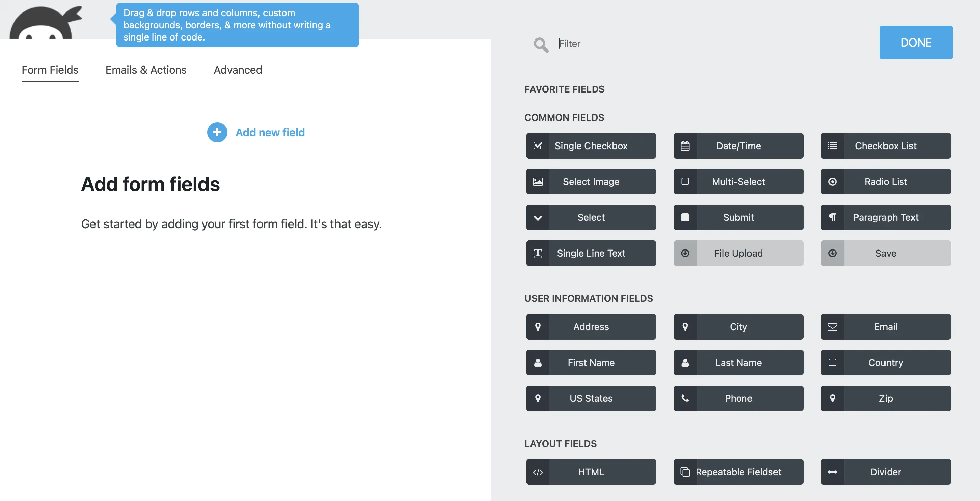Switch to the Emails & Actions tab
The image size is (980, 501).
[x=146, y=70]
